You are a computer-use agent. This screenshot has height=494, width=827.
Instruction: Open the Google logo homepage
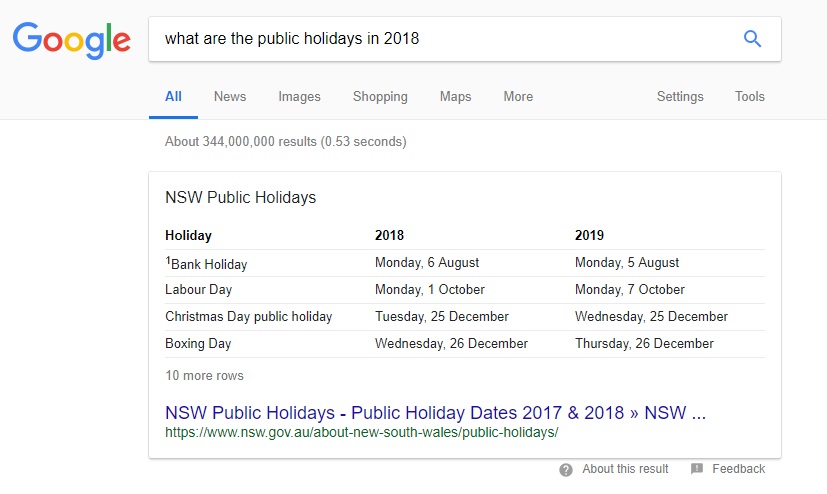[x=72, y=41]
